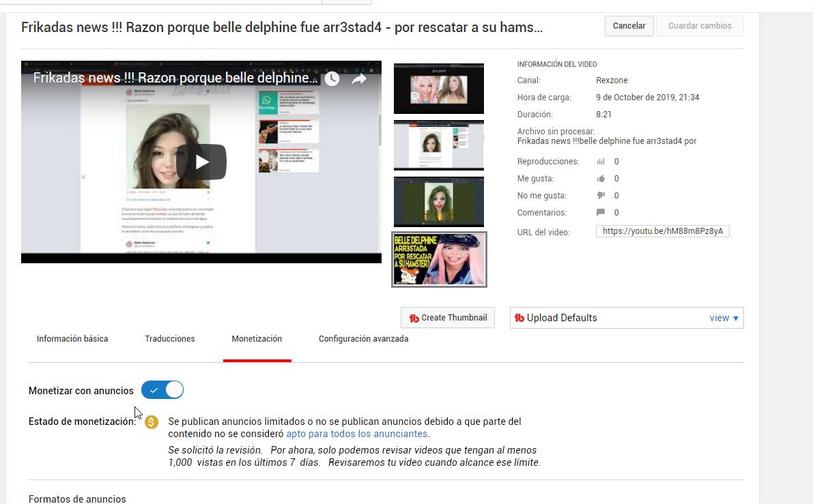Click the comments speech bubble icon

tap(601, 212)
